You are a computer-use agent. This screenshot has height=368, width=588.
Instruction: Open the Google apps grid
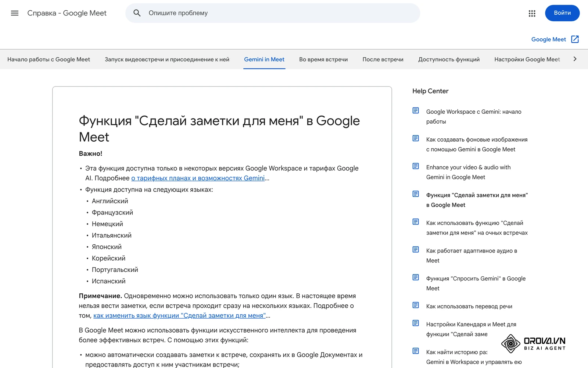(532, 13)
